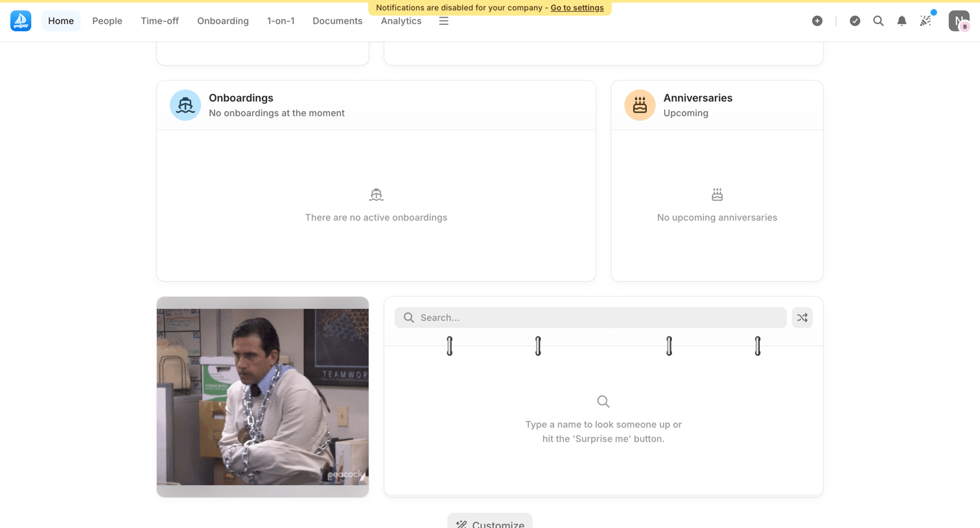The image size is (980, 528).
Task: Click the 'Upcoming' subtitle under Anniversaries
Action: point(686,113)
